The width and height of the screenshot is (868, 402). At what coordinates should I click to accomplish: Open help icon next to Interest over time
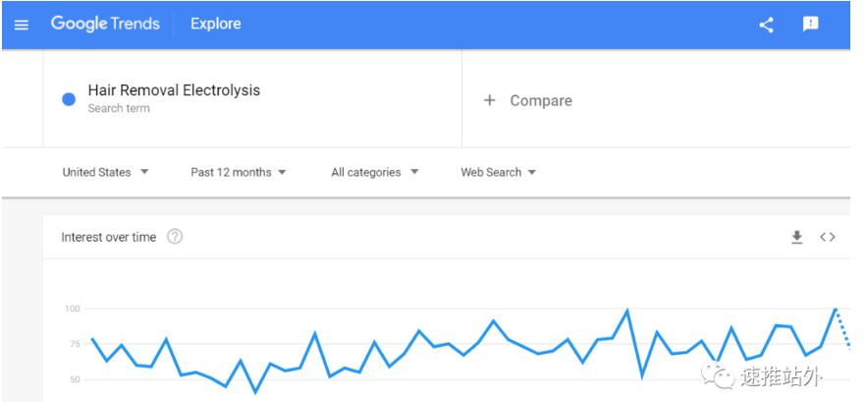pos(175,237)
